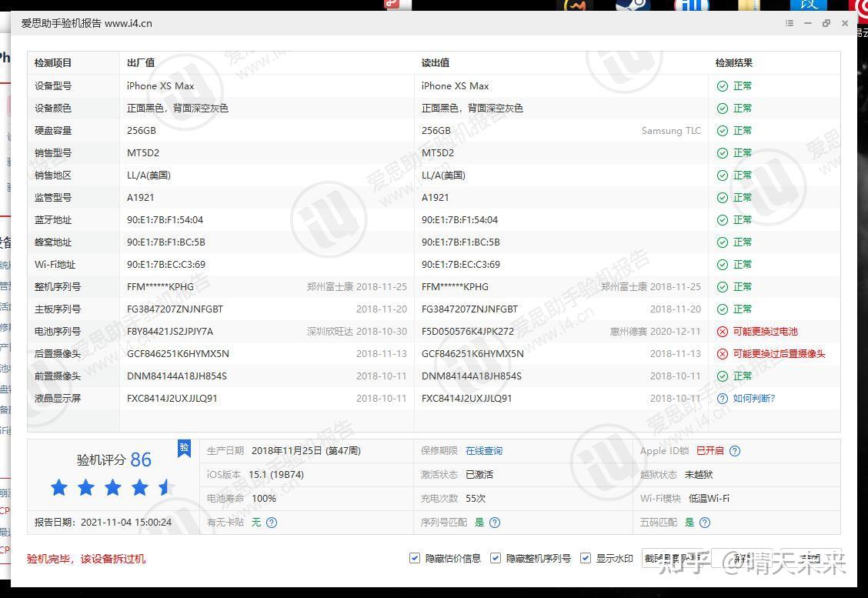The width and height of the screenshot is (868, 598).
Task: Click the question icon in 液晶显示屏 row
Action: pos(723,399)
